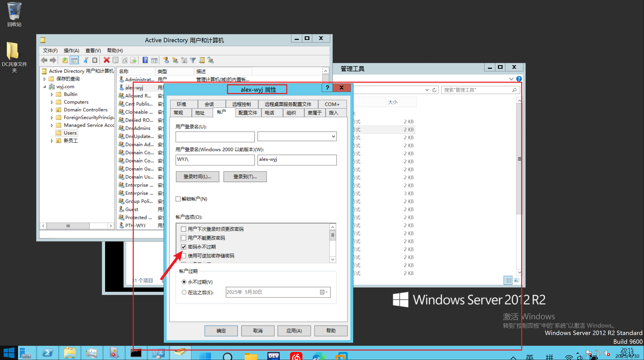Click the 登录时间(L)... button
Viewport: 644px width, 360px height.
coord(197,177)
